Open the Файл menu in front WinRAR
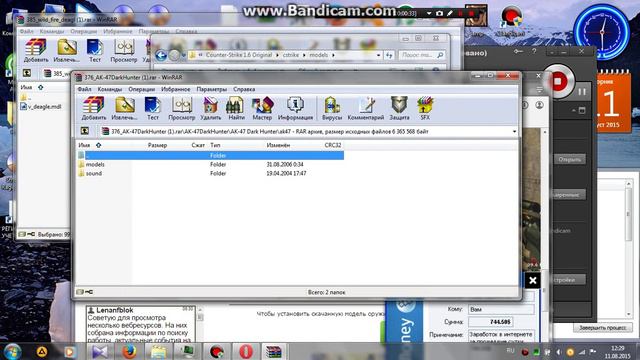This screenshot has width=640, height=360. pos(84,89)
